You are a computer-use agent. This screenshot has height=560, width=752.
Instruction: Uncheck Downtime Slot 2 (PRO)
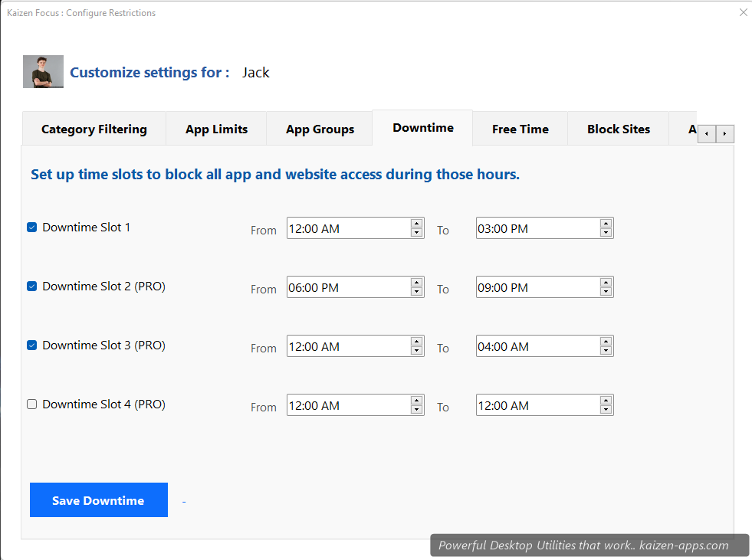coord(31,286)
